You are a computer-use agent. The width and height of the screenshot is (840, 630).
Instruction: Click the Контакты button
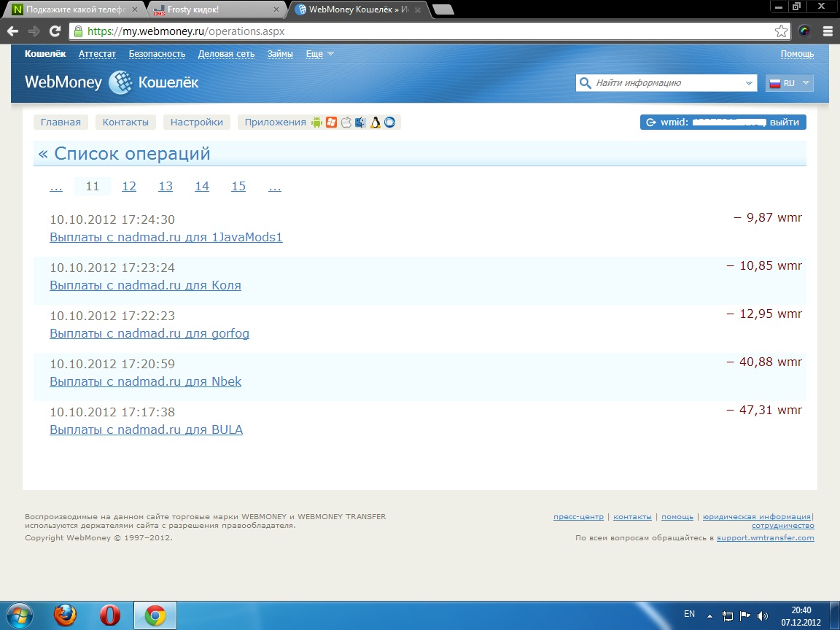(125, 122)
